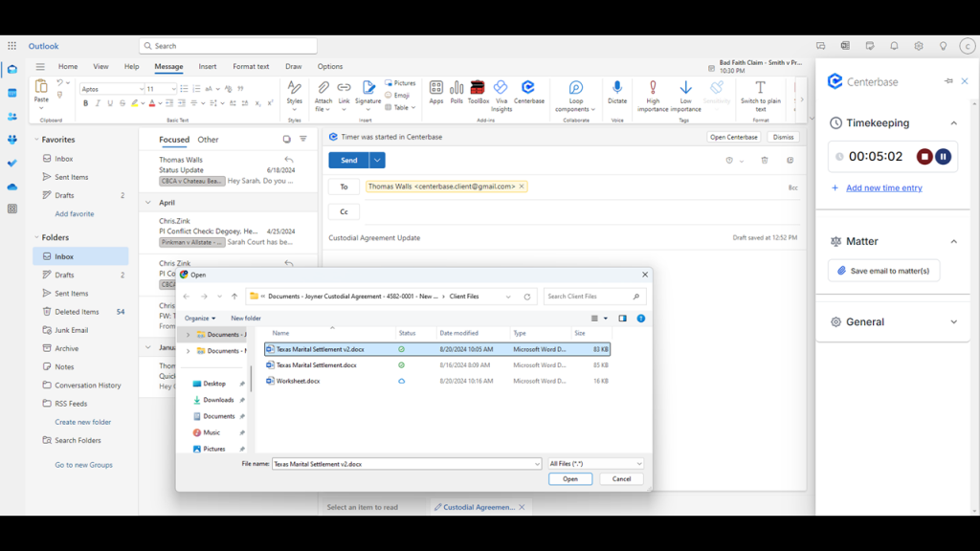Show the preview pane in Open dialog
980x551 pixels.
pos(622,319)
